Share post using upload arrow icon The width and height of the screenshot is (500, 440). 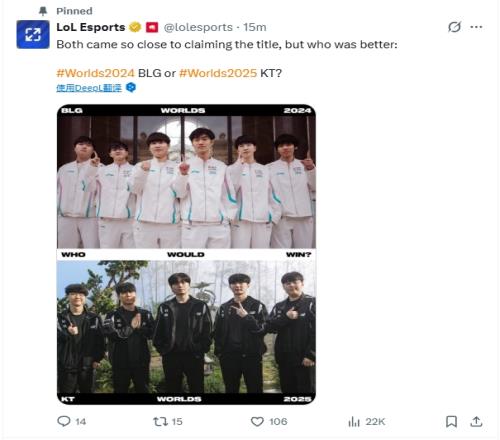click(x=476, y=421)
